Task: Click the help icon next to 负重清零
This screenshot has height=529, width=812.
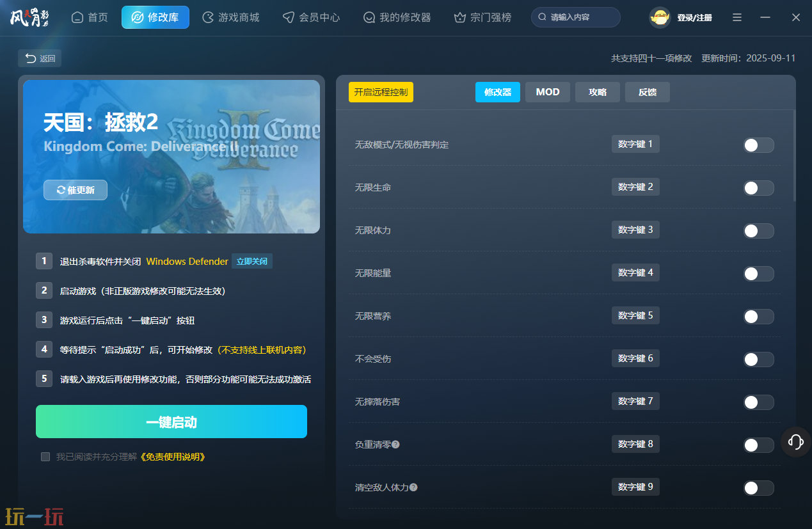Action: (395, 444)
